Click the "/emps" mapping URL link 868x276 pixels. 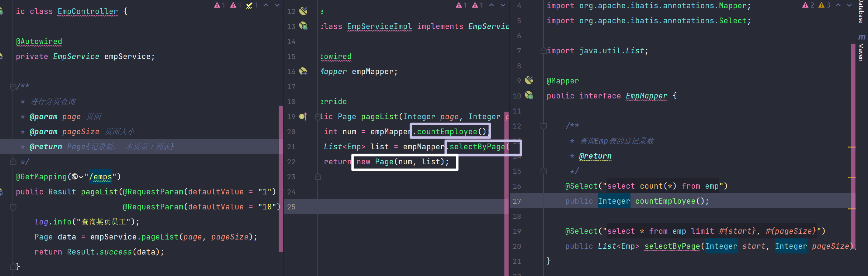(101, 177)
